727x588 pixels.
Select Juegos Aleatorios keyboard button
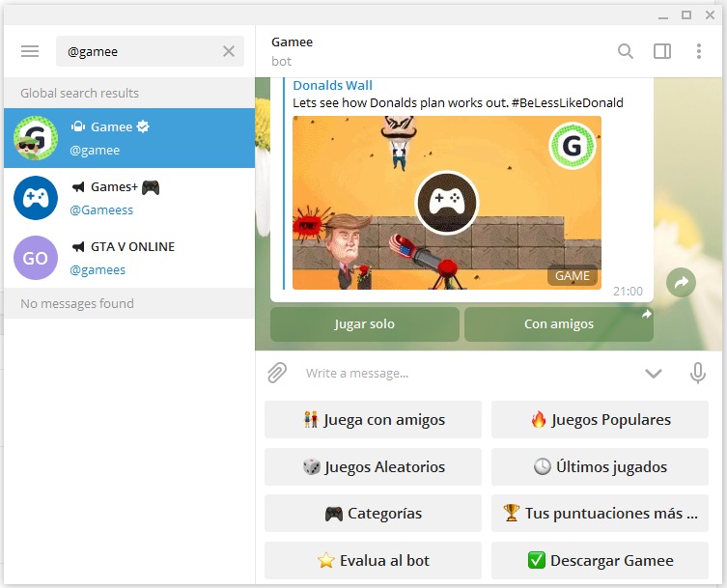point(374,467)
